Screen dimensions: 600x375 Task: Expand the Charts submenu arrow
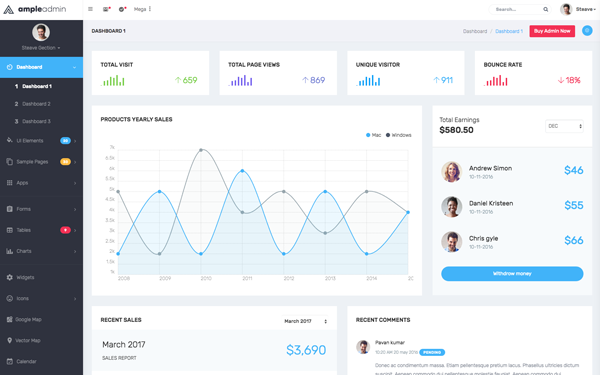coord(75,251)
